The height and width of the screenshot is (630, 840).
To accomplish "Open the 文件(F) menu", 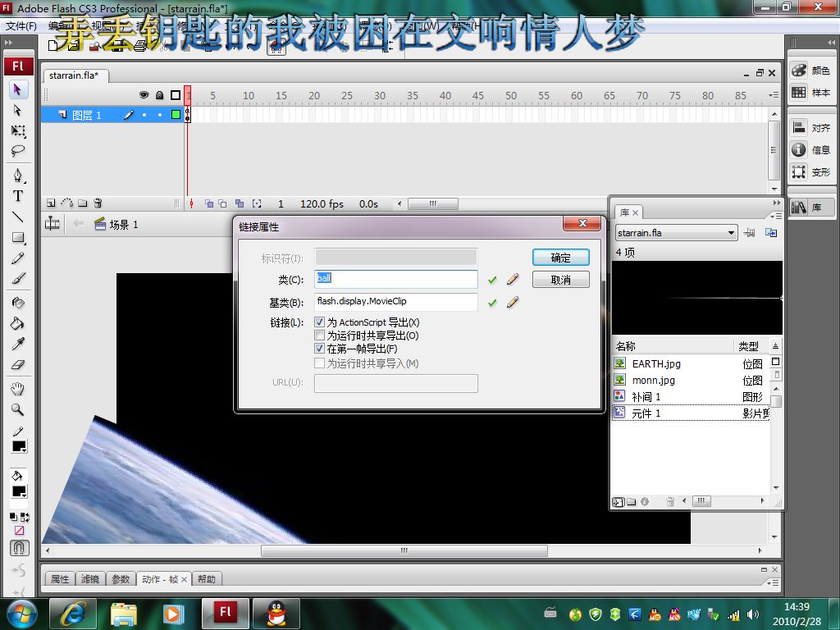I will pyautogui.click(x=21, y=25).
